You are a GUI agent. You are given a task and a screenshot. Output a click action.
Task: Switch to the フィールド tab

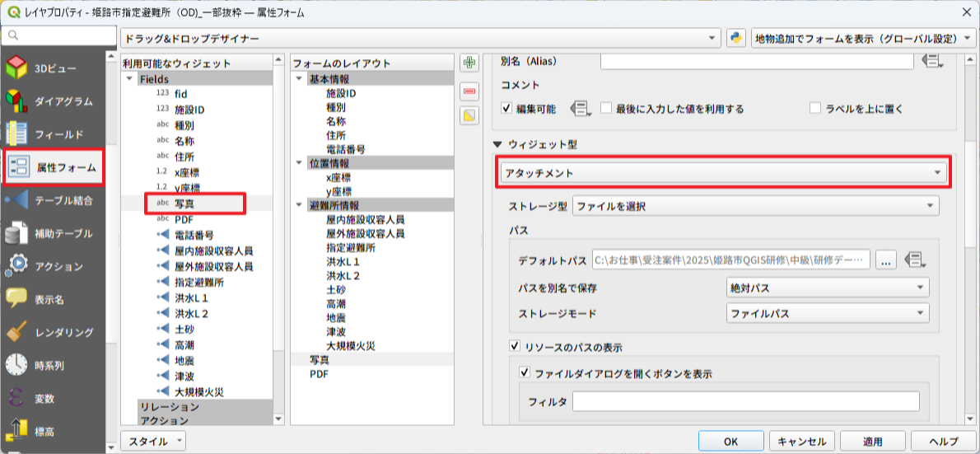[54, 134]
